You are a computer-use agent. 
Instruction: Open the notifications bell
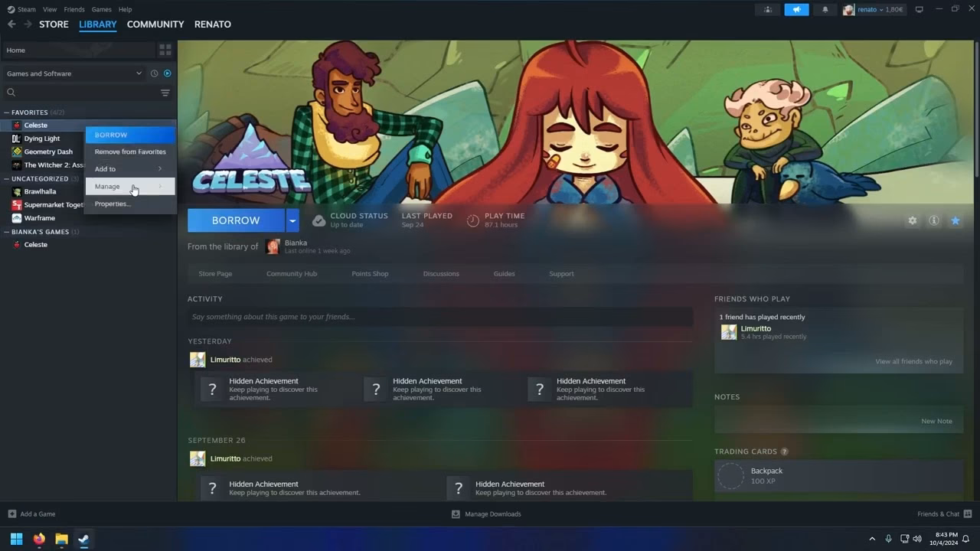825,10
